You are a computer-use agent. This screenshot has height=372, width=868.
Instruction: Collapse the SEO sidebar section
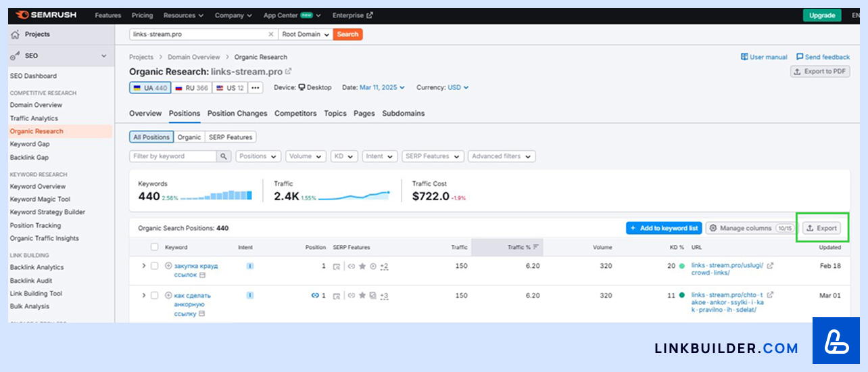103,56
